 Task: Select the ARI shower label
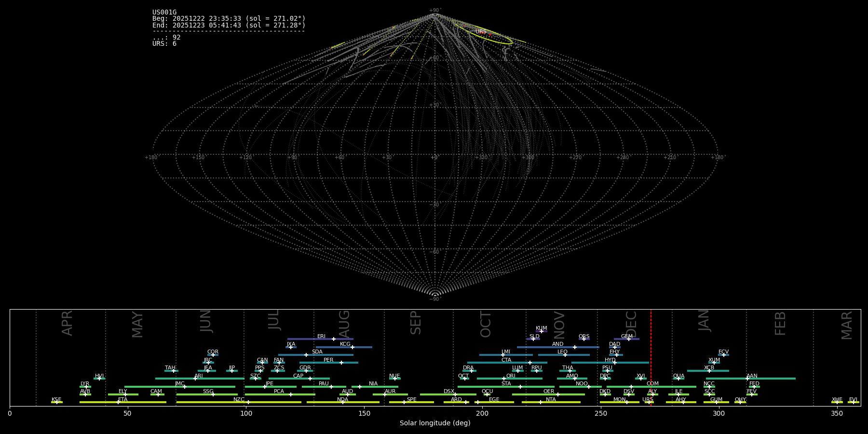click(x=199, y=376)
